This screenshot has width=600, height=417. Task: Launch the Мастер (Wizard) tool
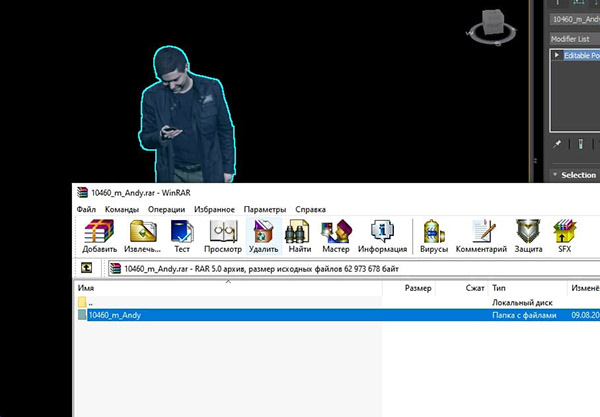pyautogui.click(x=335, y=234)
